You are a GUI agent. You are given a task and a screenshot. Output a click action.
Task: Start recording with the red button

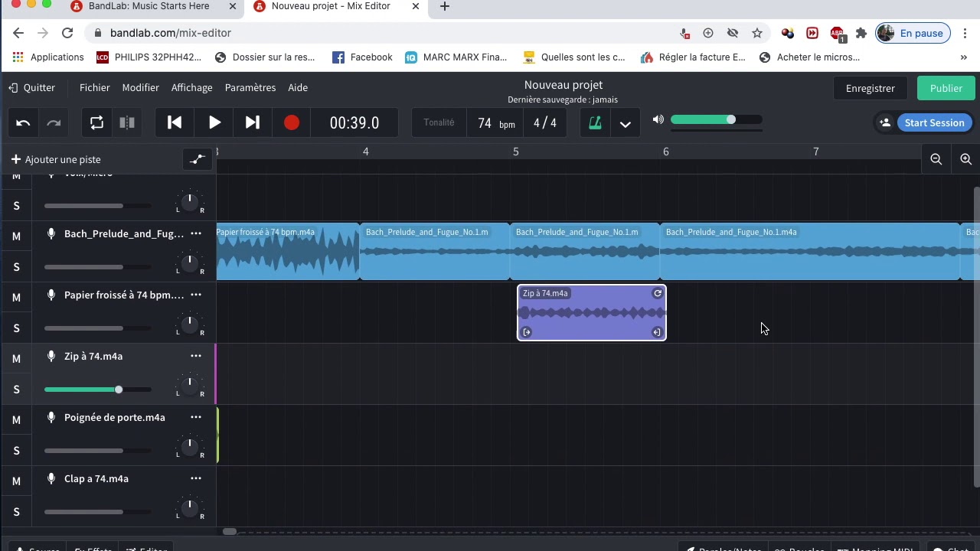click(x=292, y=122)
